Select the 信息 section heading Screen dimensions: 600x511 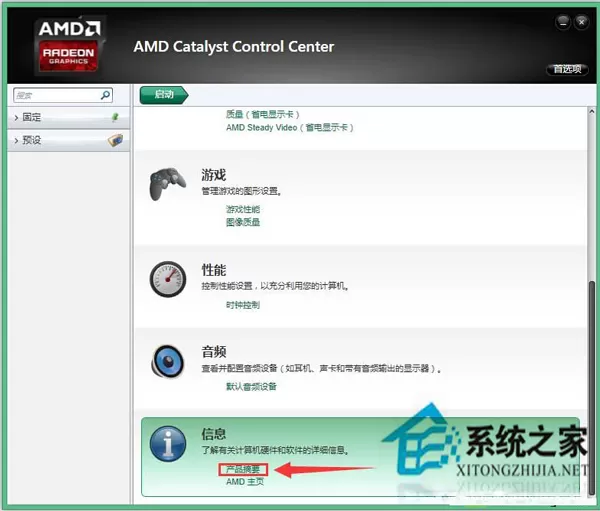tap(214, 434)
